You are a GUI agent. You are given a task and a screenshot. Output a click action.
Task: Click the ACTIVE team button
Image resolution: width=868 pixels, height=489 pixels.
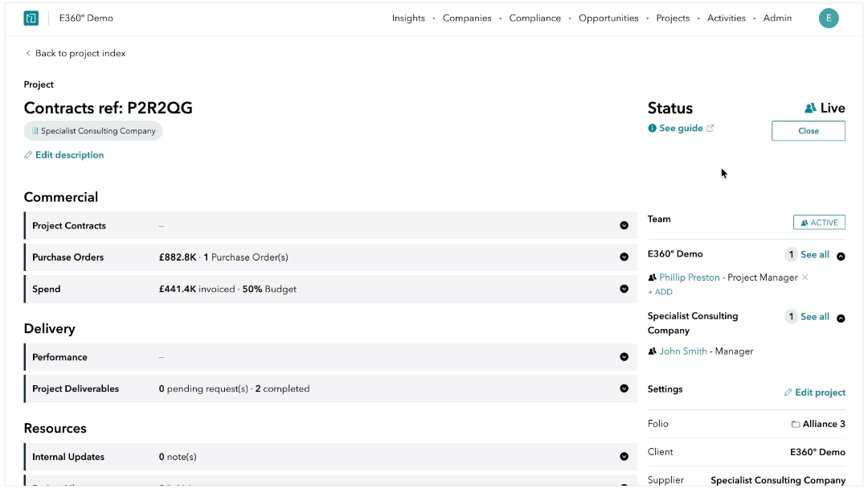tap(819, 223)
